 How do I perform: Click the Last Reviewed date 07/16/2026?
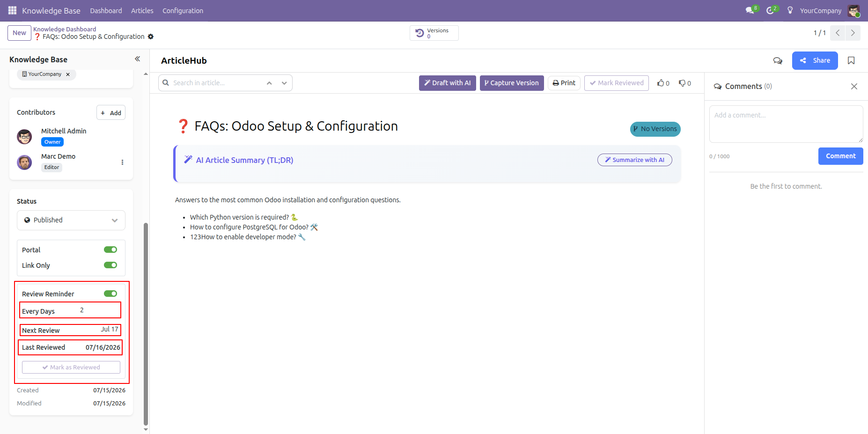pos(103,347)
